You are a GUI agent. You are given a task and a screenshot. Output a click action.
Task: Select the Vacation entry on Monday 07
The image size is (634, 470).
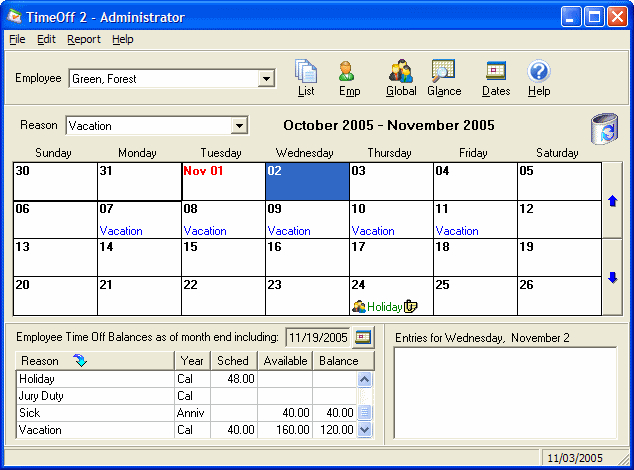click(x=121, y=231)
